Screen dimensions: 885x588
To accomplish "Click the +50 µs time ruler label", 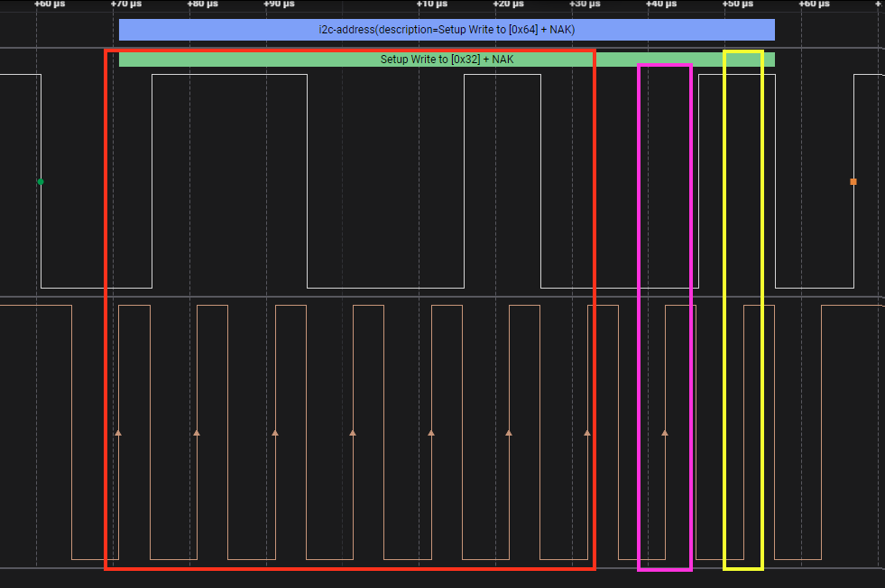I will (738, 4).
